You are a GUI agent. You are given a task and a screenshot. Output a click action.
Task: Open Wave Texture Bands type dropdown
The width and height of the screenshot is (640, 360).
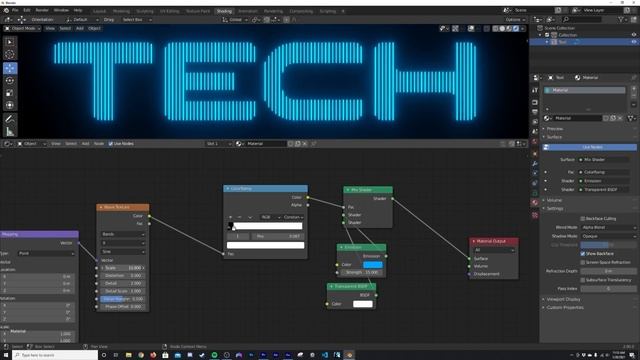(123, 234)
